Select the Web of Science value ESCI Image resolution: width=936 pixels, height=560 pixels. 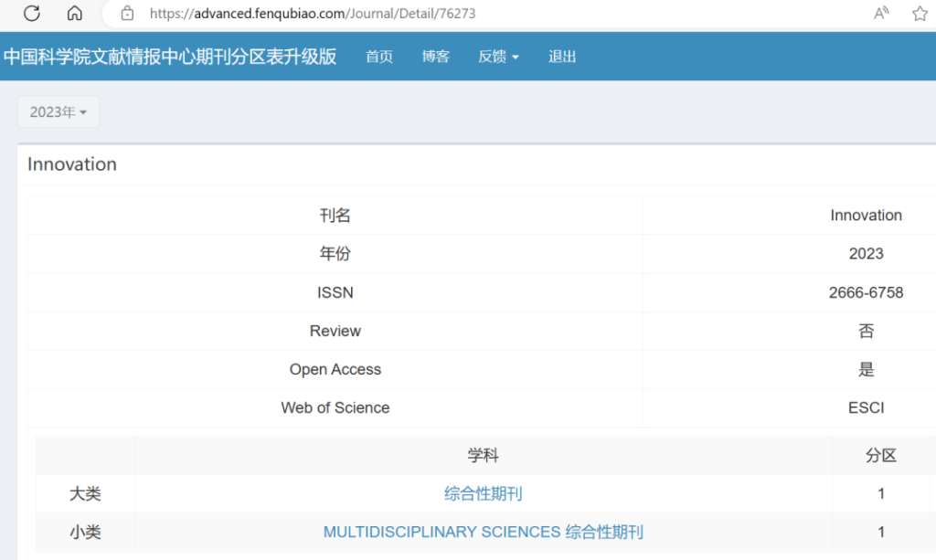click(x=866, y=408)
